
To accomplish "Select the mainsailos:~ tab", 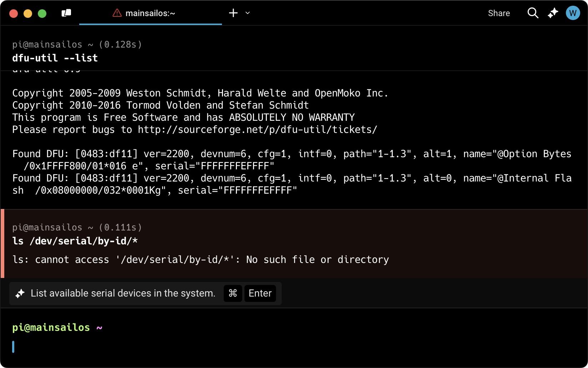I will point(150,13).
